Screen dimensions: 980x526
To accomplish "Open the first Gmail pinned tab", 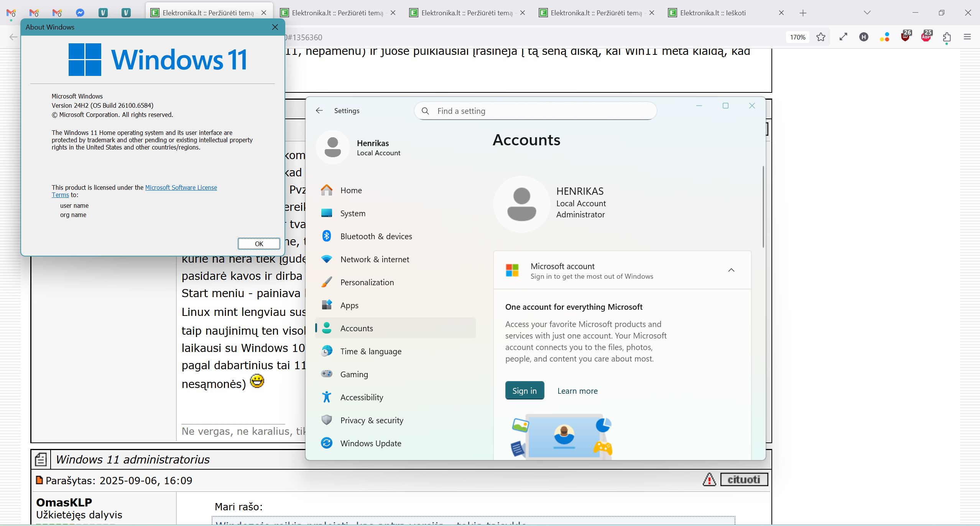I will 11,13.
